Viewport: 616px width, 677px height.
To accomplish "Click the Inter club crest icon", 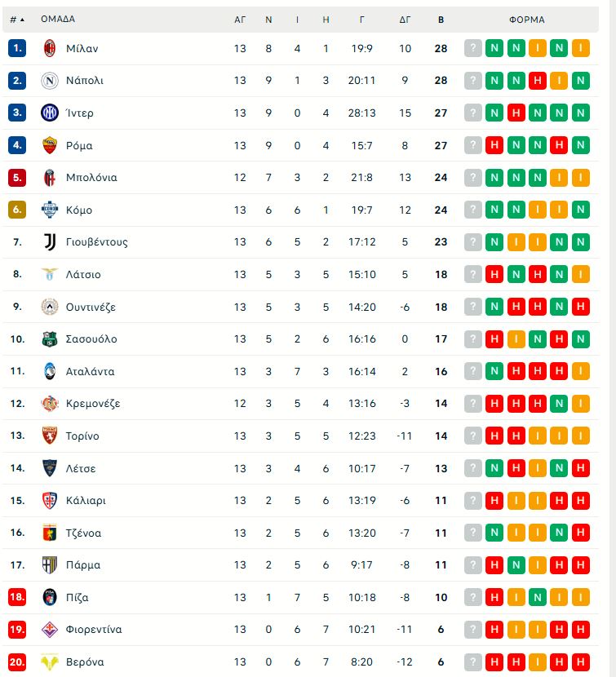I will (50, 113).
